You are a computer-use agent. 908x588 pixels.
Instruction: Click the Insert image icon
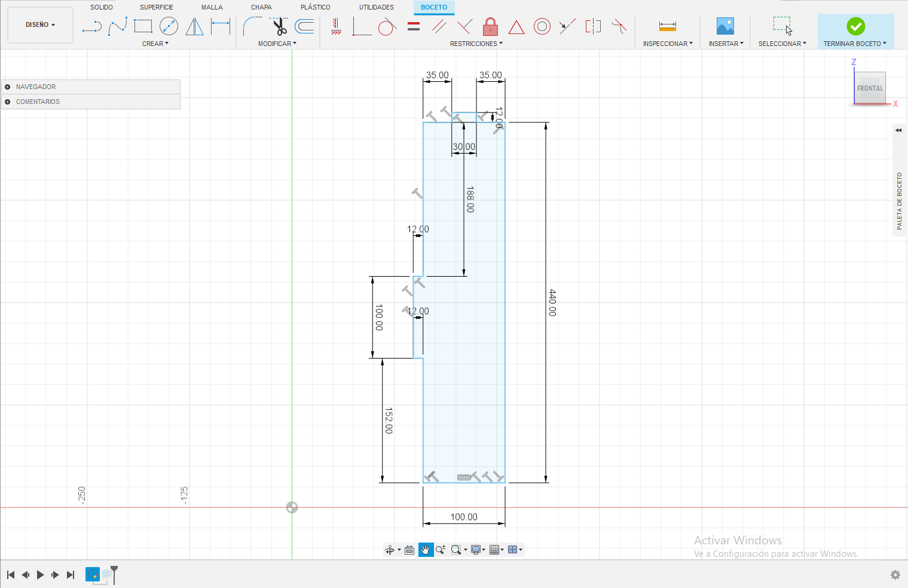[x=725, y=26]
